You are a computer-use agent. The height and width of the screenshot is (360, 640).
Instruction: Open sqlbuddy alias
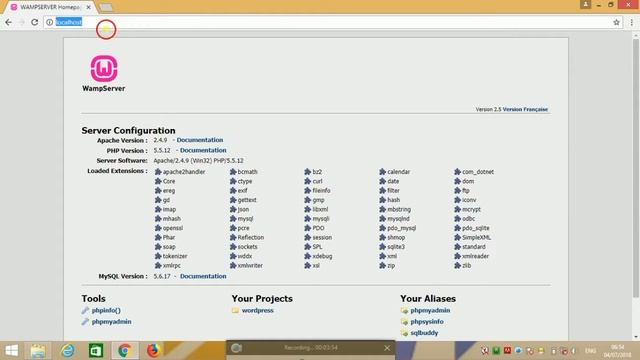(x=424, y=333)
